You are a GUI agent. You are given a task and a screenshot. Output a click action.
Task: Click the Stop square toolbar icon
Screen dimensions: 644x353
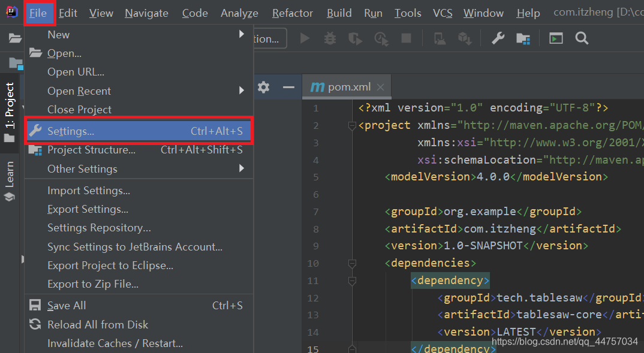tap(406, 38)
